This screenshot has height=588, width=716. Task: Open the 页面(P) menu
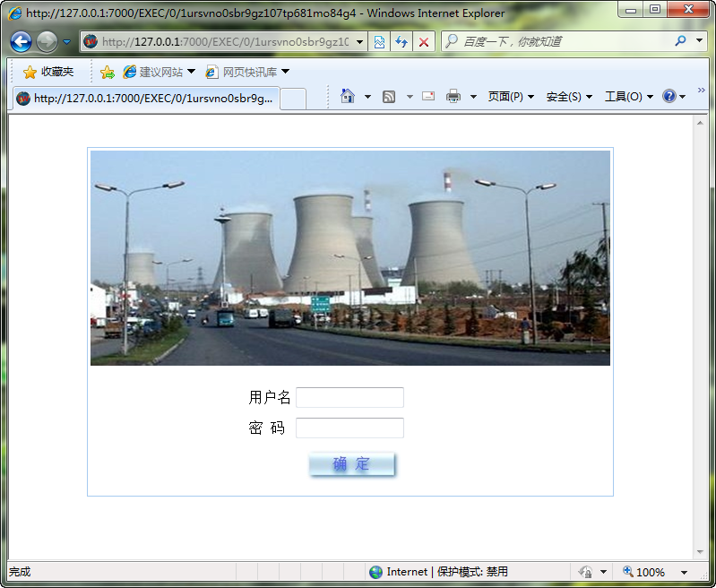tap(511, 97)
